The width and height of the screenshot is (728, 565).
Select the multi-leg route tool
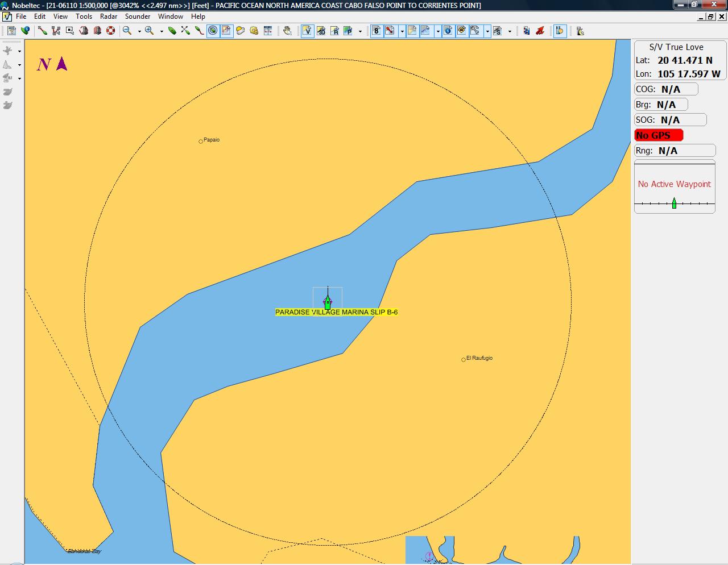56,31
